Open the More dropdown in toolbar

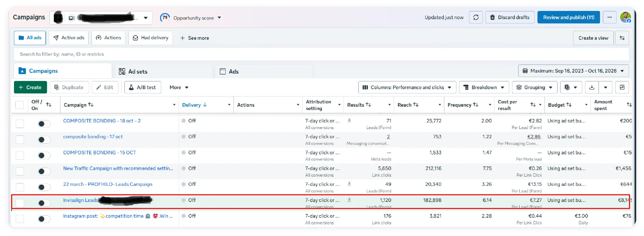coord(179,87)
